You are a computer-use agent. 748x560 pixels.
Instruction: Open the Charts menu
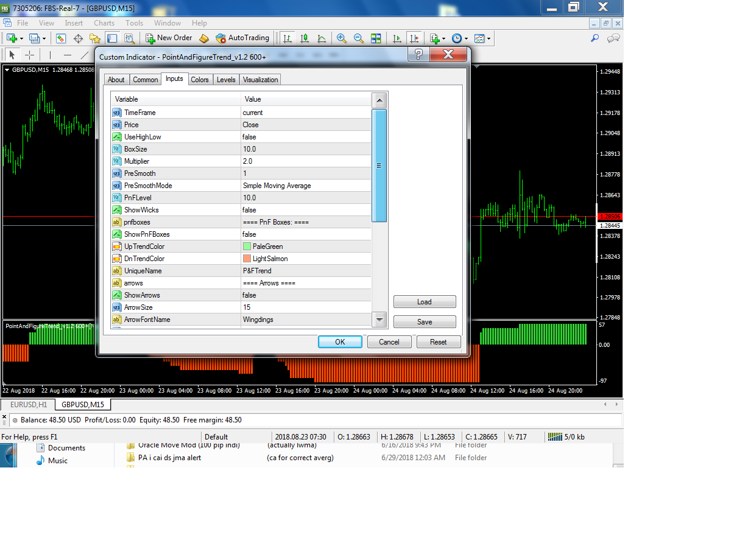point(104,23)
